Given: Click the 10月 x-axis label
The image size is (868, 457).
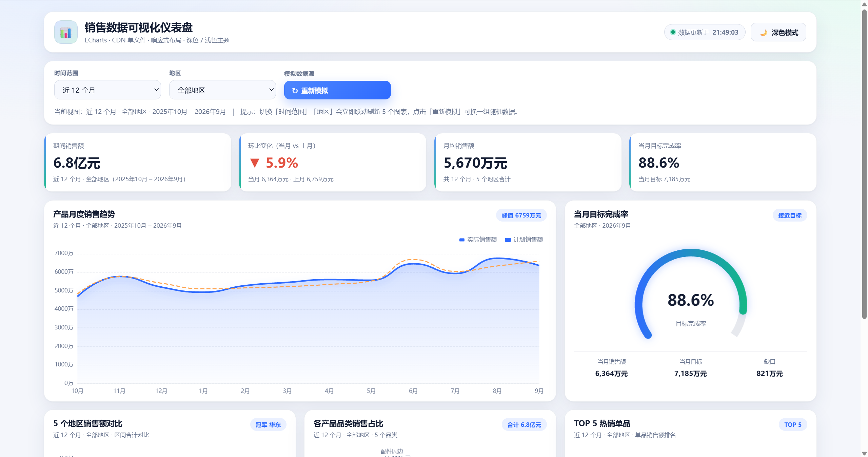Looking at the screenshot, I should pos(77,391).
